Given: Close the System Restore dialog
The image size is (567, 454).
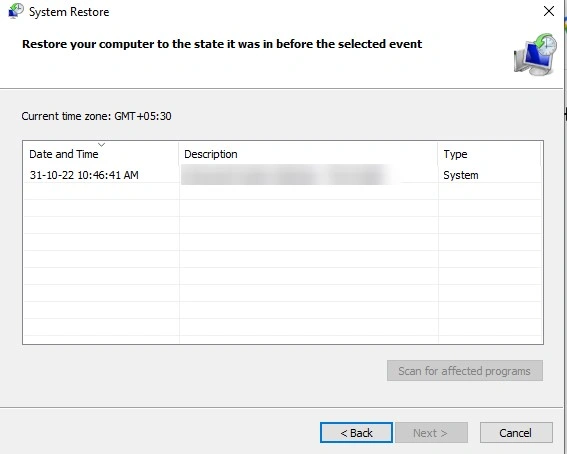Looking at the screenshot, I should click(549, 11).
